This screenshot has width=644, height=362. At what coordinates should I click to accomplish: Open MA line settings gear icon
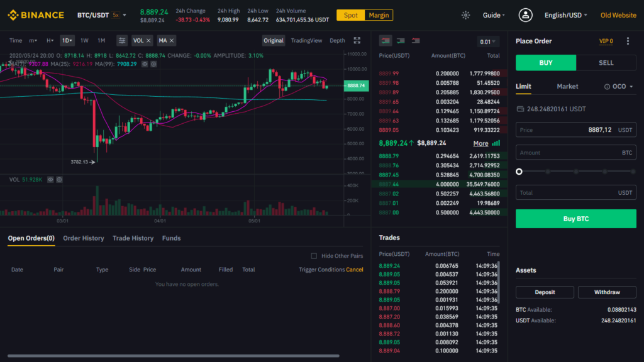point(153,64)
